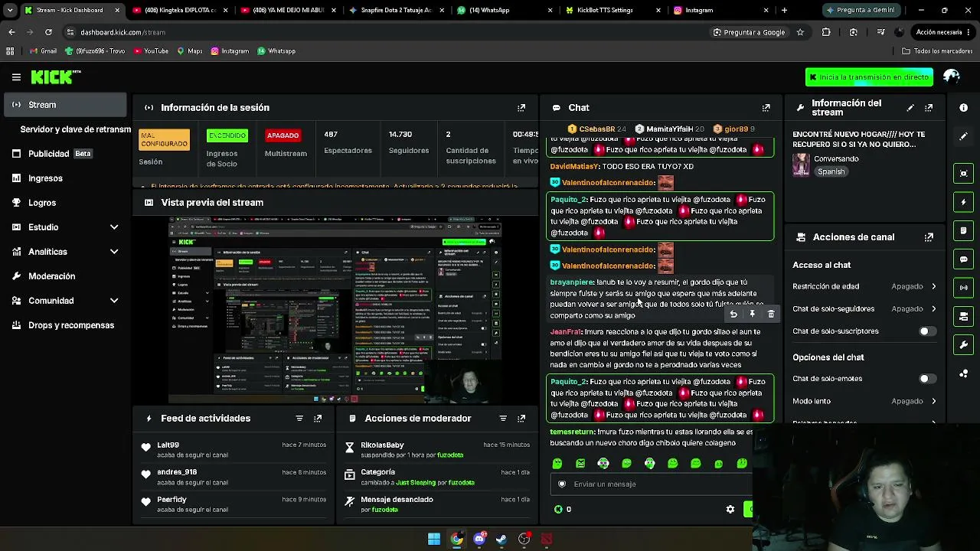Toggle the broadcast signal panel icon in right sidebar

964,288
